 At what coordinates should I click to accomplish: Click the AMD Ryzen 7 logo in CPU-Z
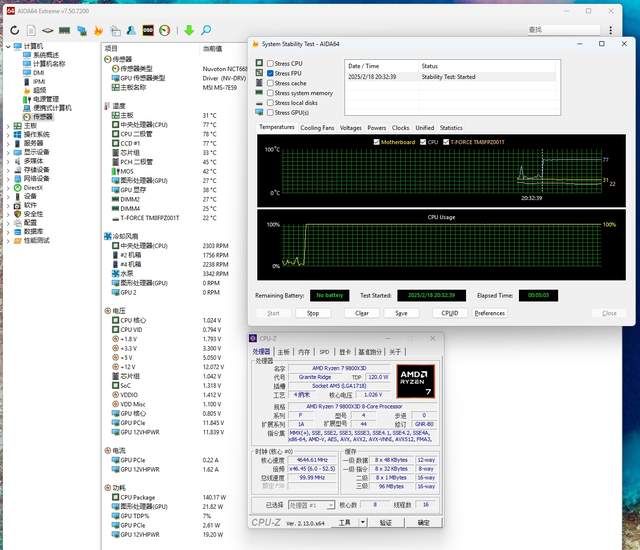[x=416, y=381]
